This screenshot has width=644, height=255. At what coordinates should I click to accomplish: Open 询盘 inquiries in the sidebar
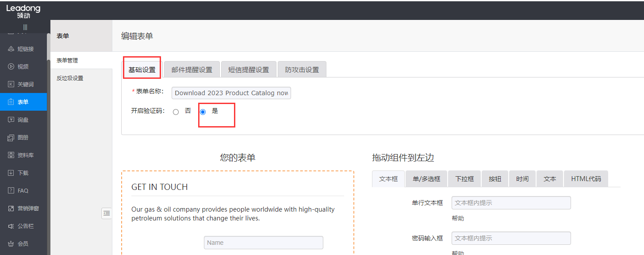23,120
